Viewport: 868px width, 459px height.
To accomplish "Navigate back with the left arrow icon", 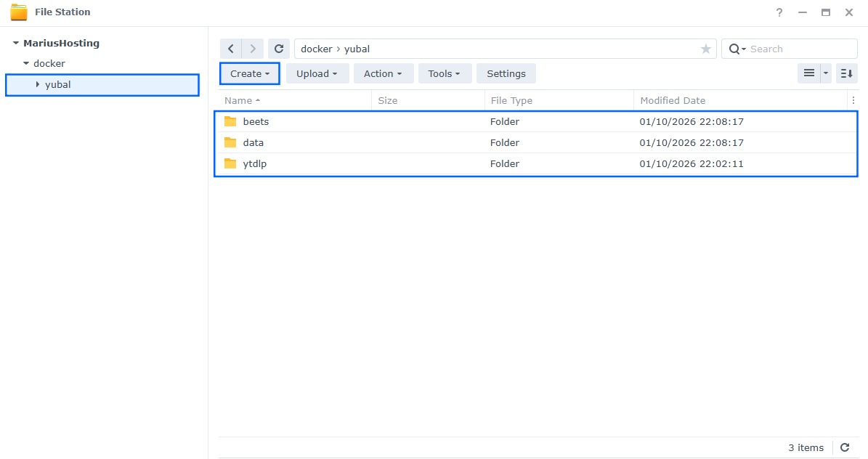I will click(231, 48).
